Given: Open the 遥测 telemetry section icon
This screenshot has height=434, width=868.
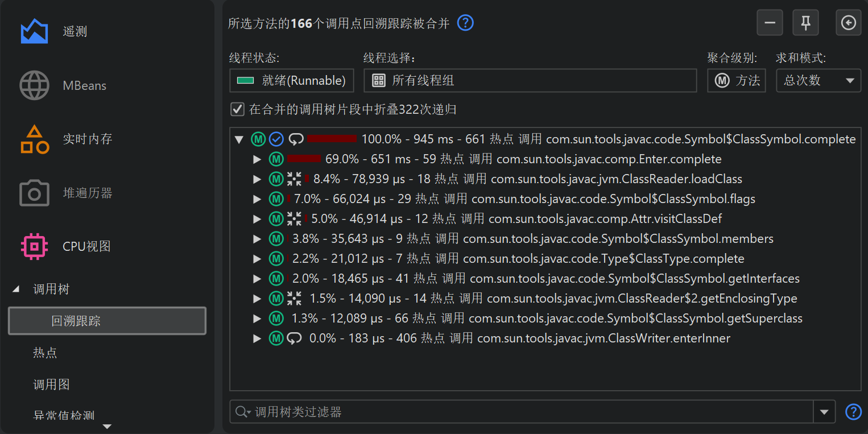Looking at the screenshot, I should click(x=34, y=31).
